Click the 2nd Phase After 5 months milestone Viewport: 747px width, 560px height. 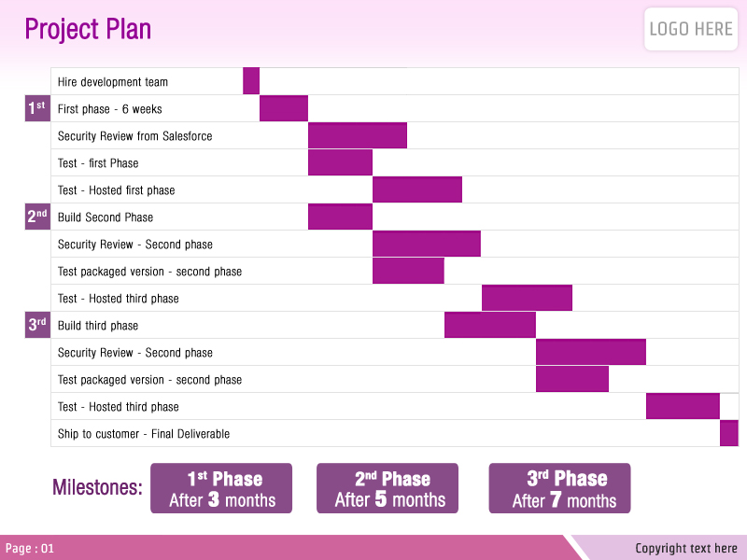388,488
